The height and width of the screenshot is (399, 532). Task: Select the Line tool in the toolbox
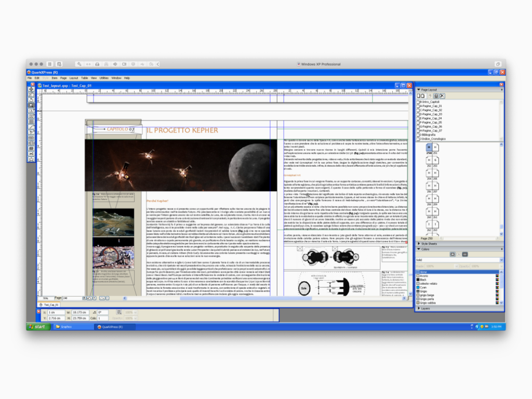pyautogui.click(x=32, y=127)
